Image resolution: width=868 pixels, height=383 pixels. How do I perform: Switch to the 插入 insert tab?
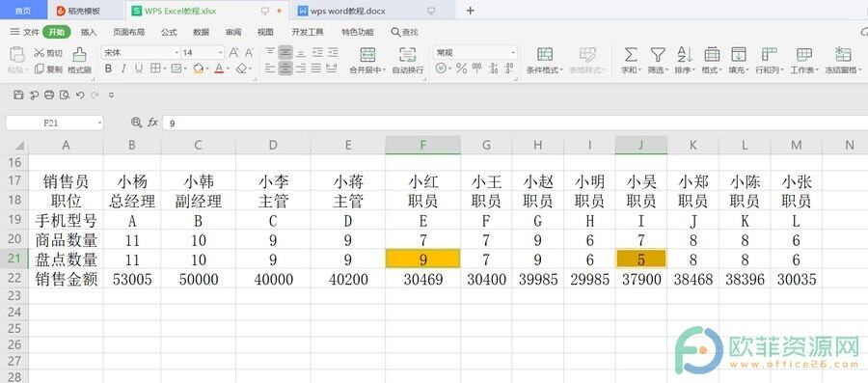coord(89,32)
